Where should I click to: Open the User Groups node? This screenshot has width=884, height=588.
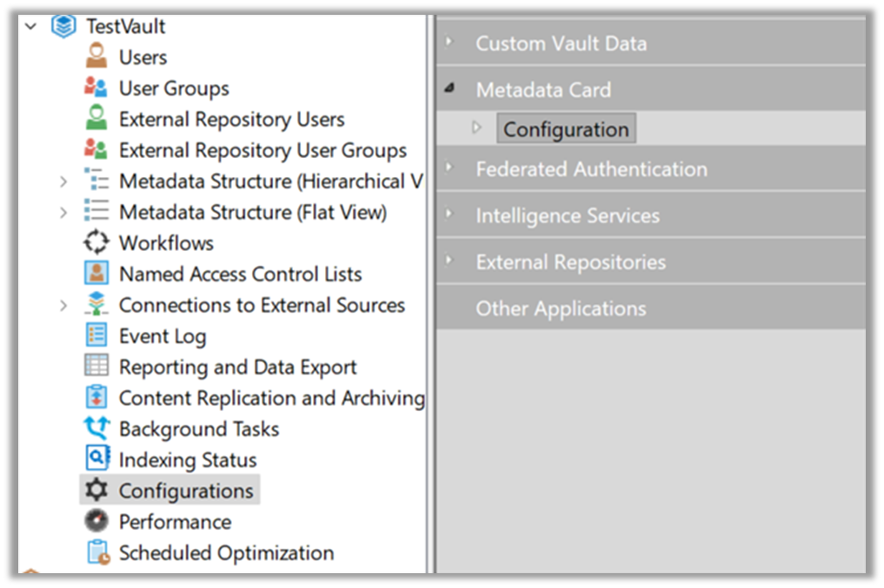coord(174,89)
